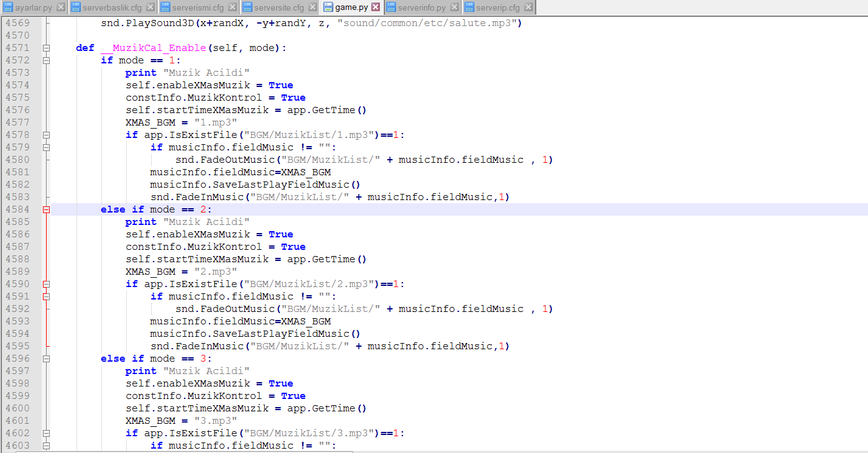This screenshot has height=453, width=868.
Task: Click 'constInfo.MuzikKontrol = True' on line 4575
Action: click(x=216, y=98)
